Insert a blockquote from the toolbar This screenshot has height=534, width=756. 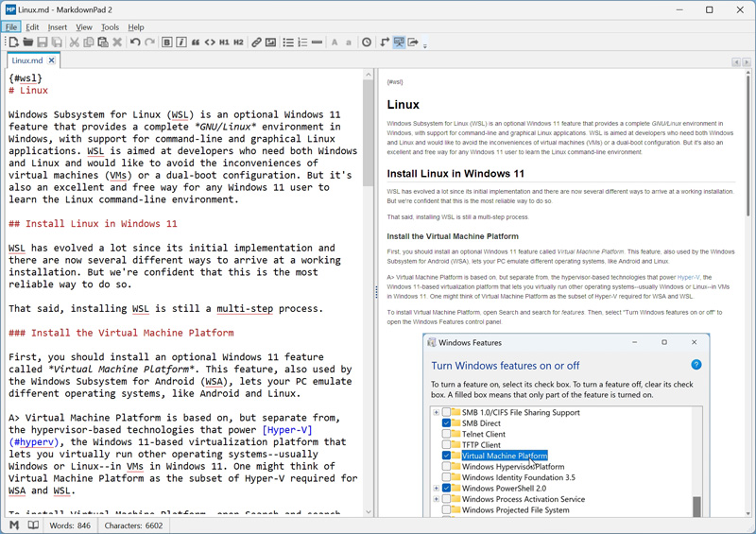click(x=196, y=43)
